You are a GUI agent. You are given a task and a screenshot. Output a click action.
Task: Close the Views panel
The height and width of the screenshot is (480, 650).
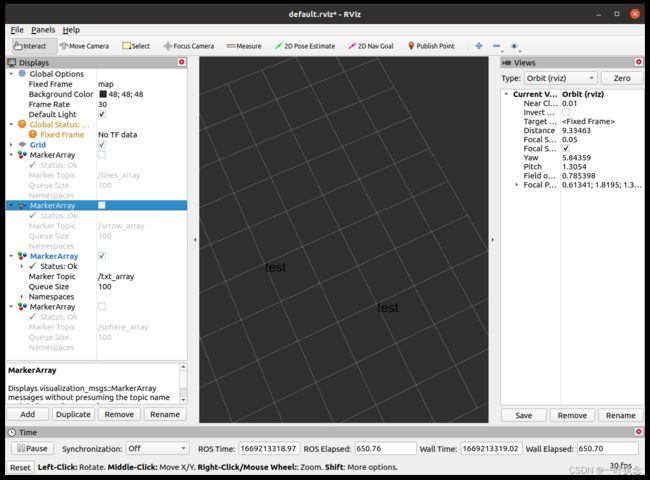(x=638, y=62)
